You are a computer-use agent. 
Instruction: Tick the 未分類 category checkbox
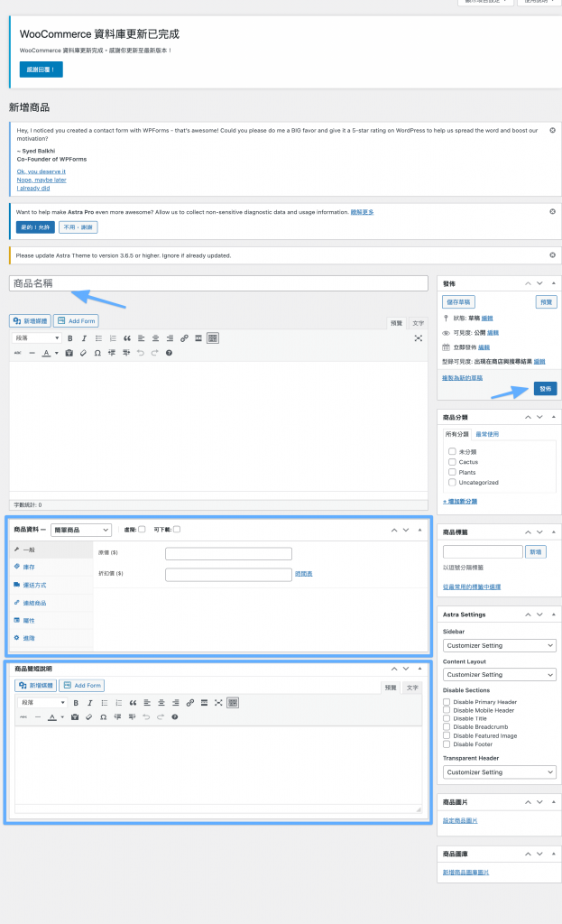tap(453, 451)
